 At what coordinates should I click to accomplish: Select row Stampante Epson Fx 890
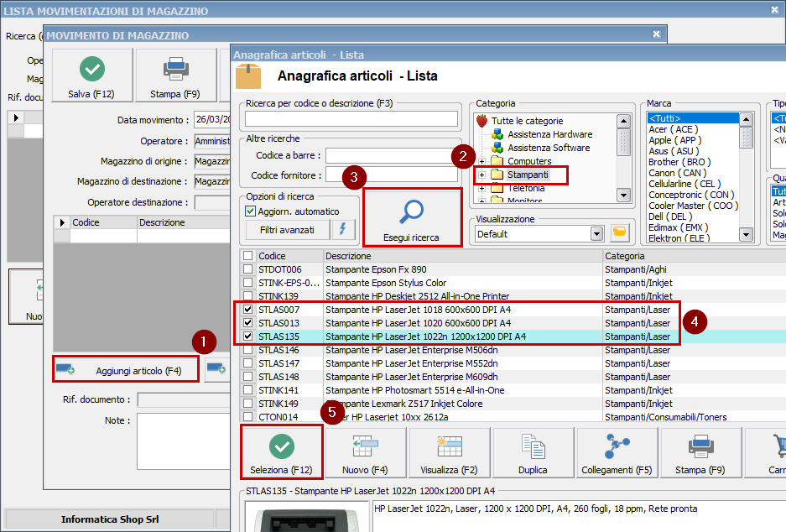[513, 269]
